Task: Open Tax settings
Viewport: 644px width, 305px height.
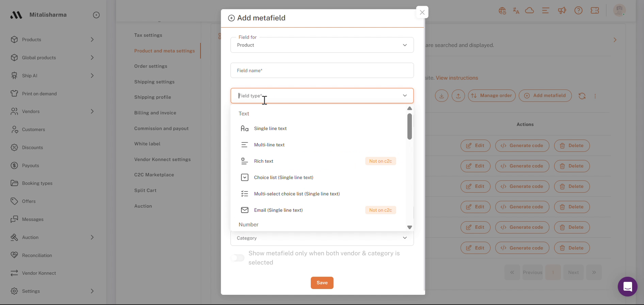Action: pyautogui.click(x=148, y=35)
